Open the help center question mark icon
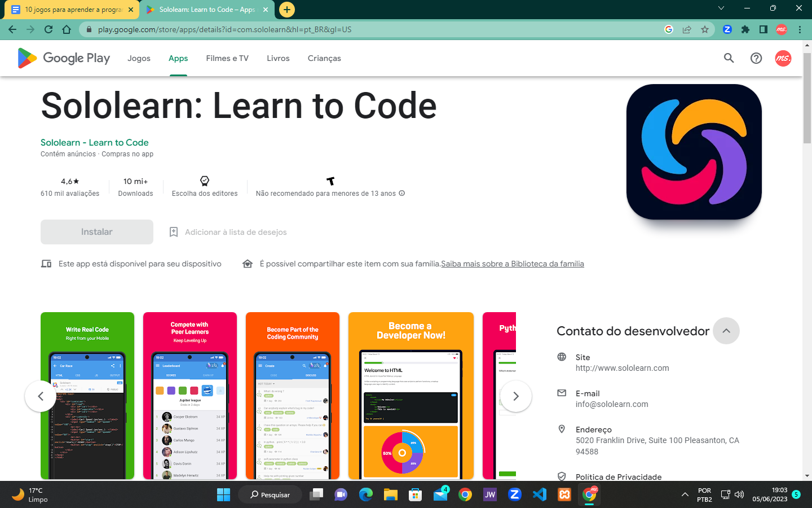This screenshot has width=812, height=508. point(756,58)
